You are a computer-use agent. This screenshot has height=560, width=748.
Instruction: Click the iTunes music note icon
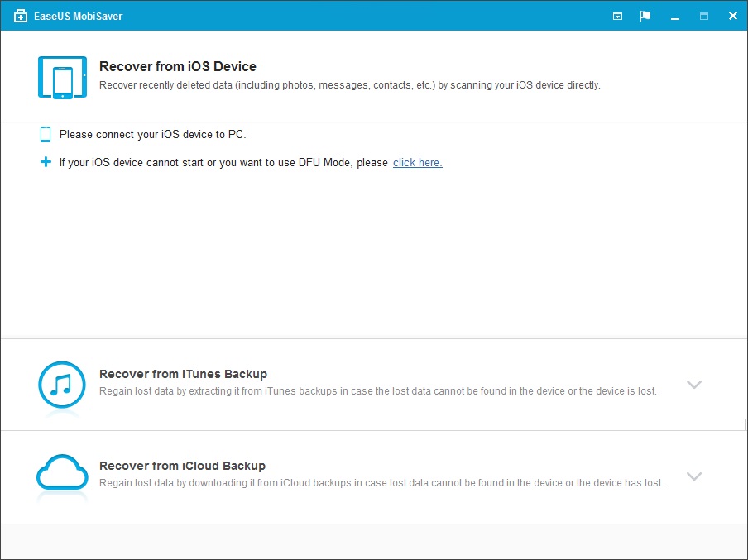62,385
